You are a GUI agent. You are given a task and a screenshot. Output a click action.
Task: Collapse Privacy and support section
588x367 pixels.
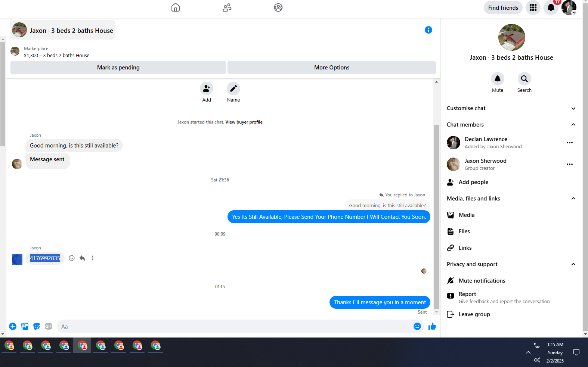tap(511, 264)
